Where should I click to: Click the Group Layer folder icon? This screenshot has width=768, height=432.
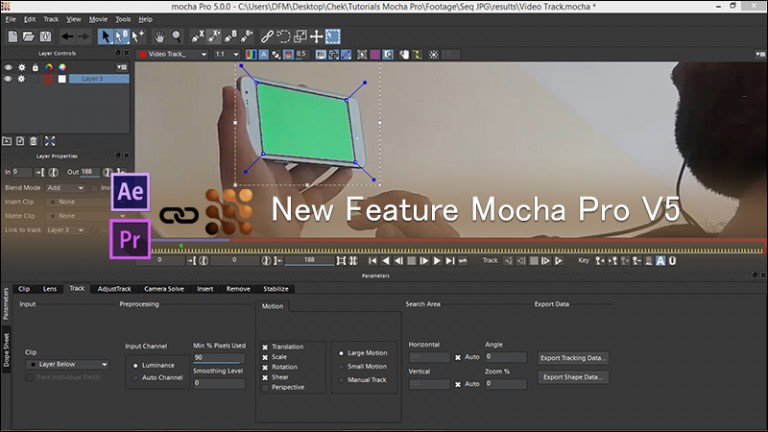(7, 141)
